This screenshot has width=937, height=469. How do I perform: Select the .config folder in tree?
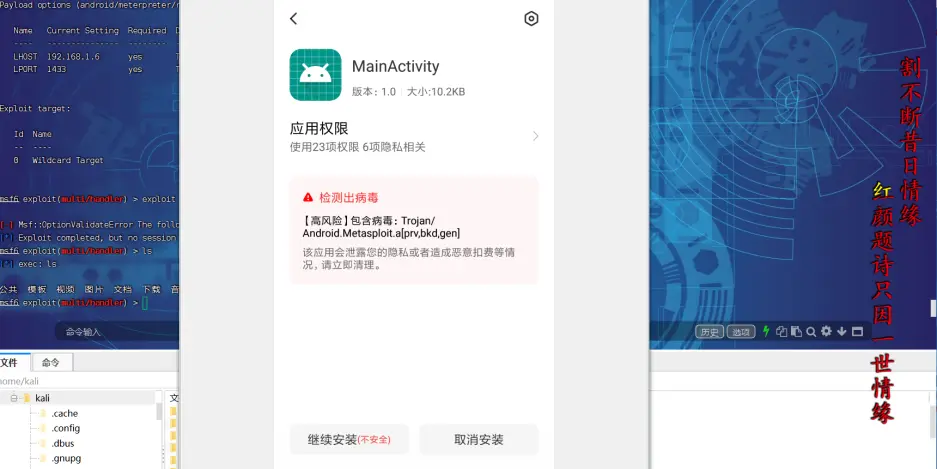point(65,428)
